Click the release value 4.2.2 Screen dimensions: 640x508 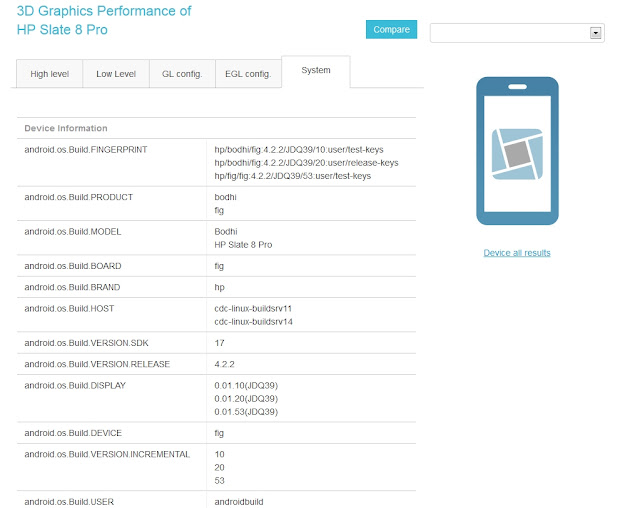(224, 364)
